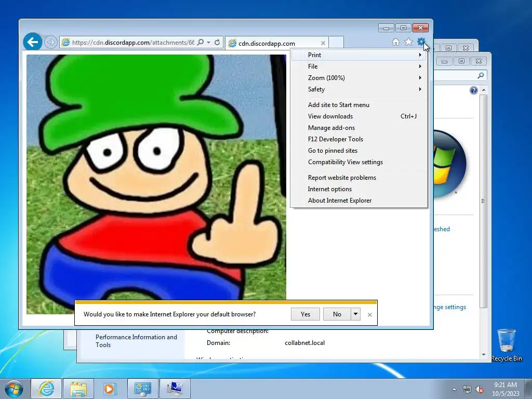532x399 pixels.
Task: Open Manage add-ons
Action: 359,128
